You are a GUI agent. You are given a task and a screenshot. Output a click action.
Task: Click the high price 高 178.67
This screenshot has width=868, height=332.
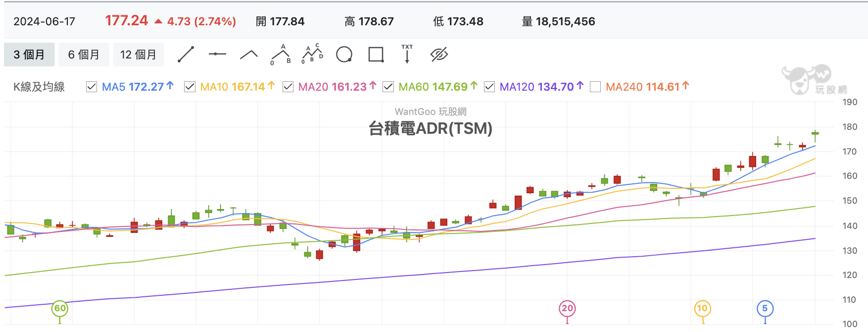coord(369,22)
